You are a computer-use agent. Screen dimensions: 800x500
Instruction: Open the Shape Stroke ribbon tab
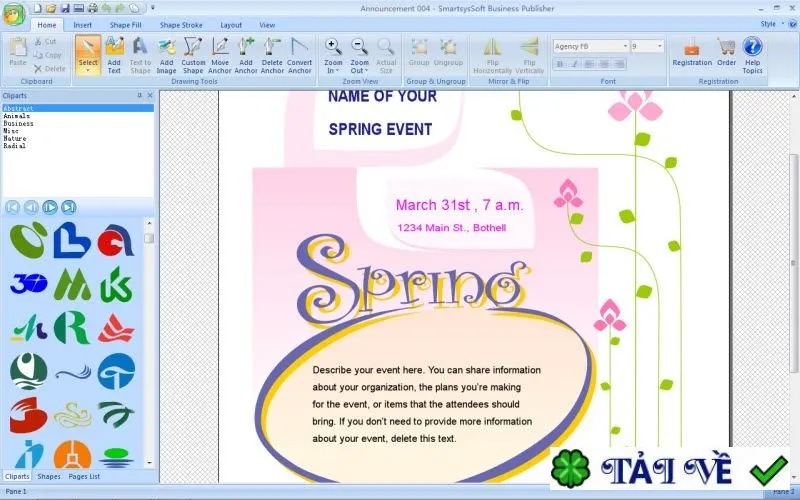tap(181, 24)
